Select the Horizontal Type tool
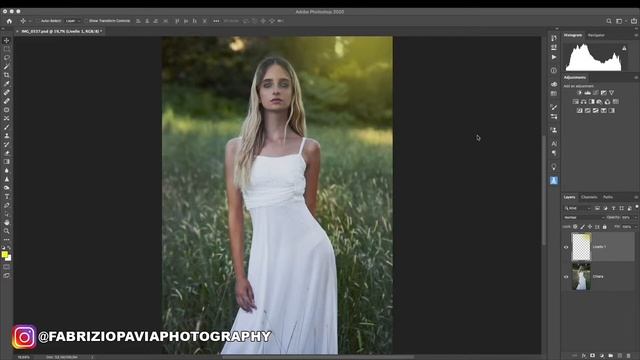This screenshot has height=360, width=640. 7,196
